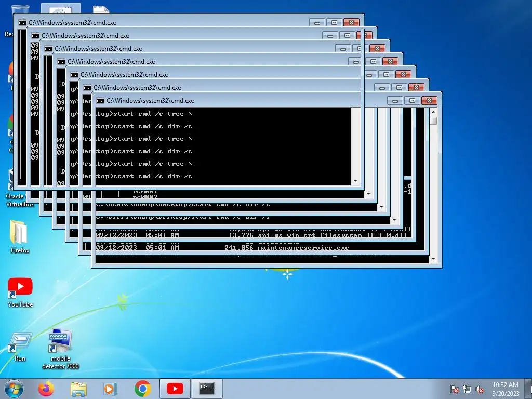The height and width of the screenshot is (399, 532).
Task: Click the cmd.exe taskbar button
Action: pyautogui.click(x=207, y=389)
